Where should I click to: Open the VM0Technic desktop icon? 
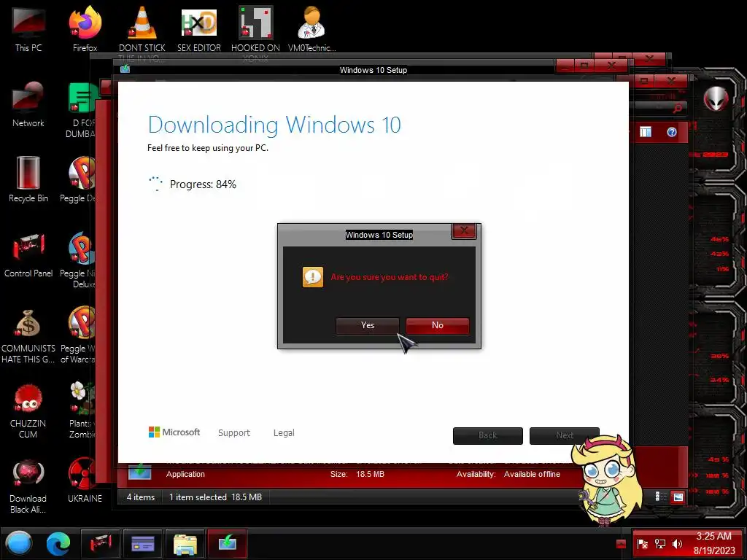click(x=311, y=28)
